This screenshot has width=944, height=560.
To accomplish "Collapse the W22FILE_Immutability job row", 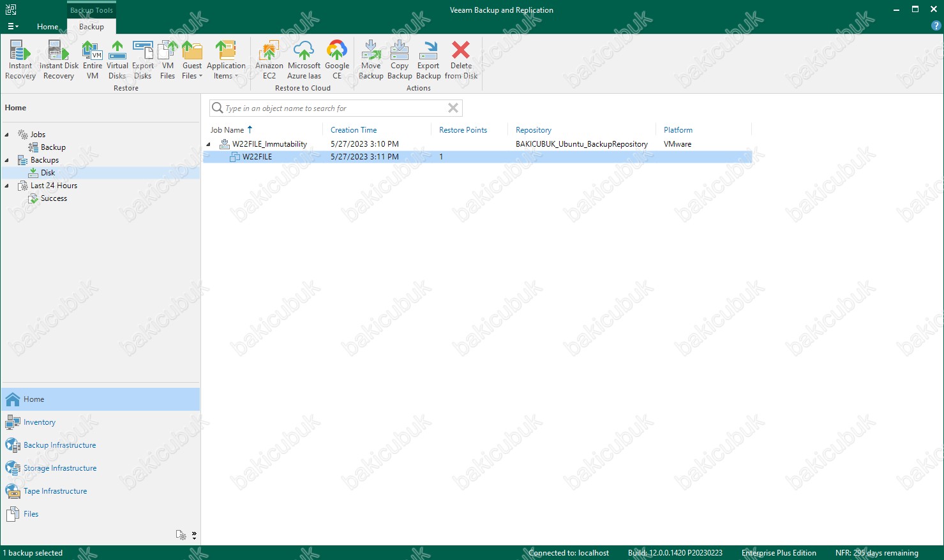I will point(208,145).
